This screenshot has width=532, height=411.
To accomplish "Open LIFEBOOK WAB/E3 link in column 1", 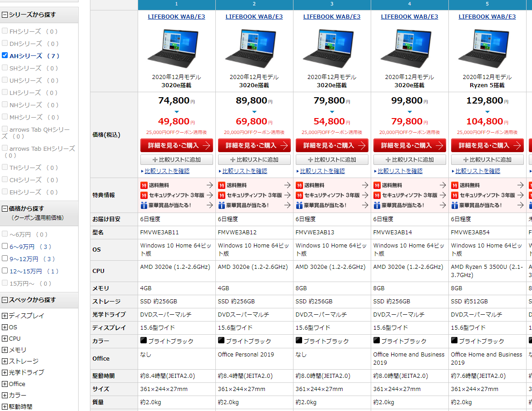I will click(x=176, y=17).
